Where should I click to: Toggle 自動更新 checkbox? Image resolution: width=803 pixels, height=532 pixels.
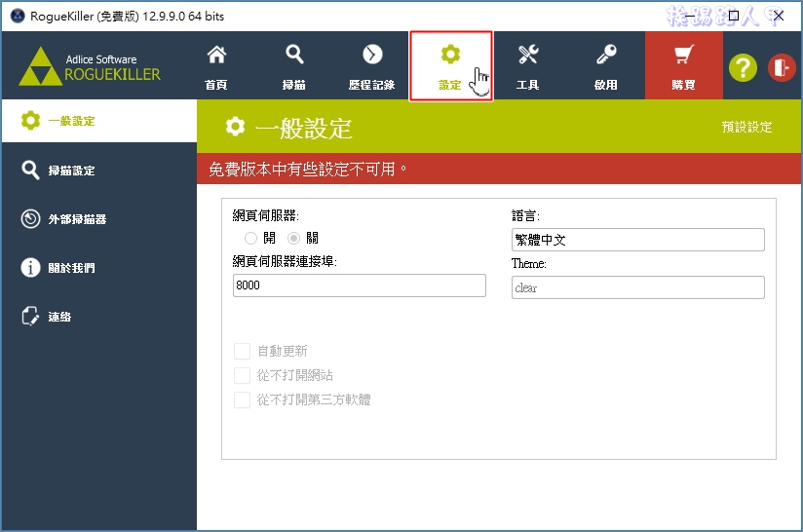242,351
